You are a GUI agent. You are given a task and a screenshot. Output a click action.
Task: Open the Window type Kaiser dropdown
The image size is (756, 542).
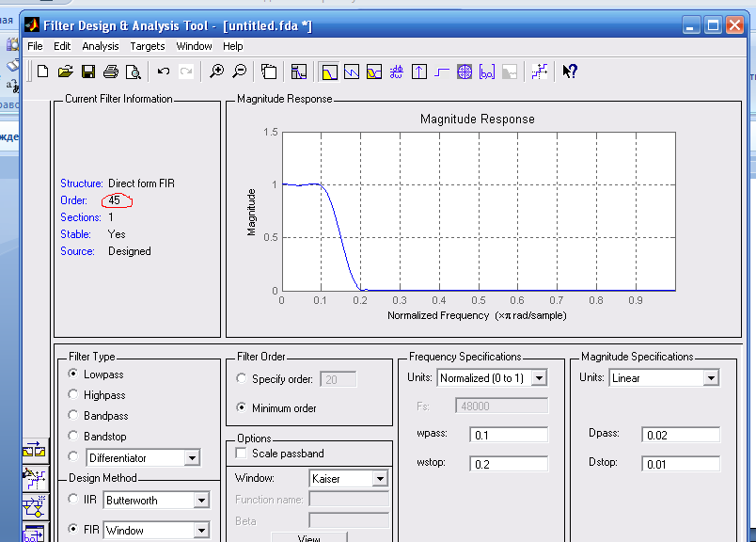(379, 479)
